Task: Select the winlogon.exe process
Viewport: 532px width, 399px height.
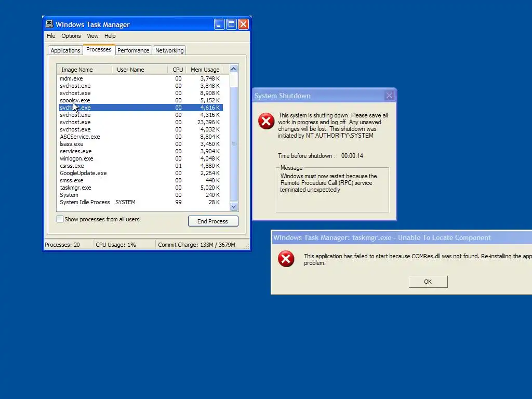Action: [x=141, y=158]
